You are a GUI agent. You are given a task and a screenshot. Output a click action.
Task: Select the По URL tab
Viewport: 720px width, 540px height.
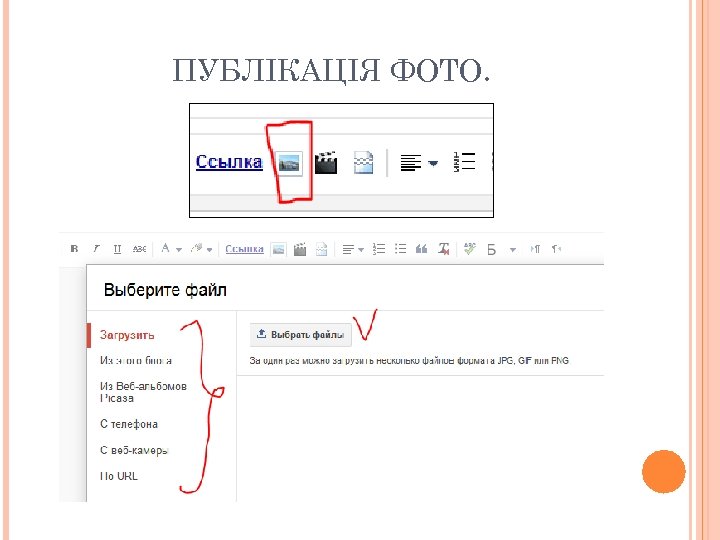(118, 476)
